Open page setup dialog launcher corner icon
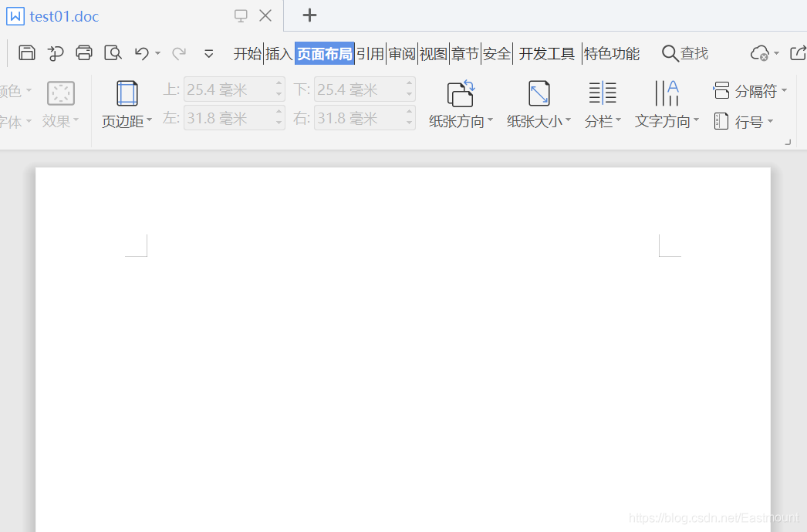 tap(788, 142)
